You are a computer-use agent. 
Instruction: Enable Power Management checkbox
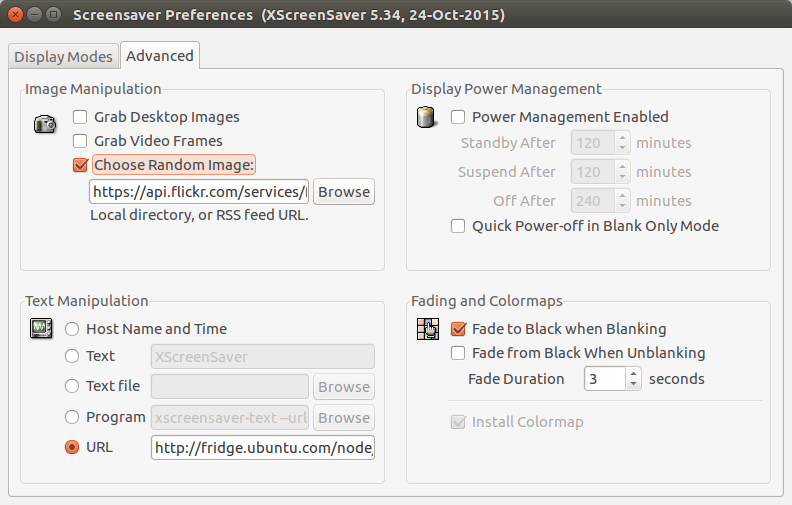458,117
